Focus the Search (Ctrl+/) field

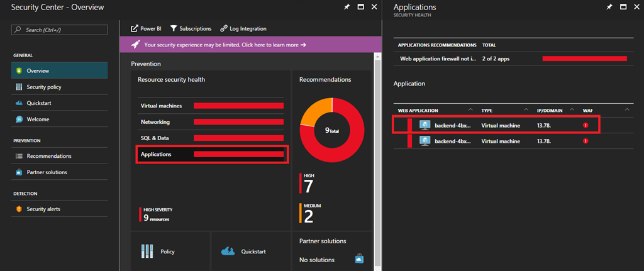pyautogui.click(x=60, y=30)
